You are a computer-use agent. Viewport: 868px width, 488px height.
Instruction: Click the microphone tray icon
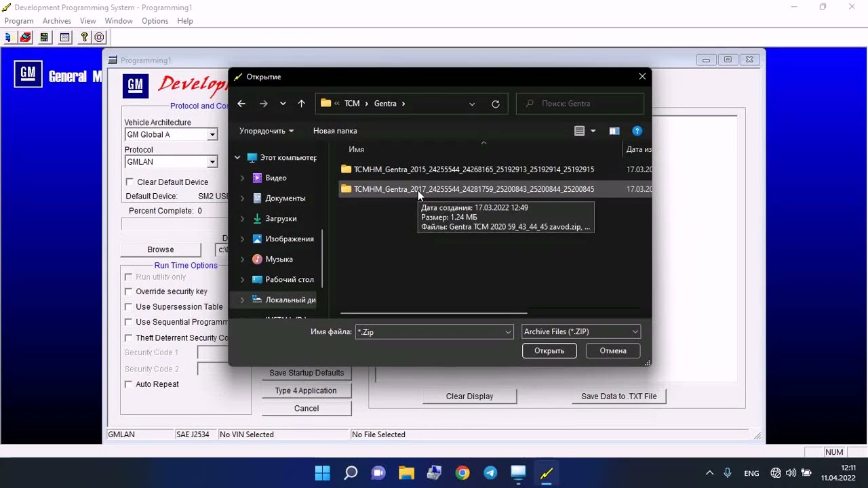pyautogui.click(x=728, y=473)
